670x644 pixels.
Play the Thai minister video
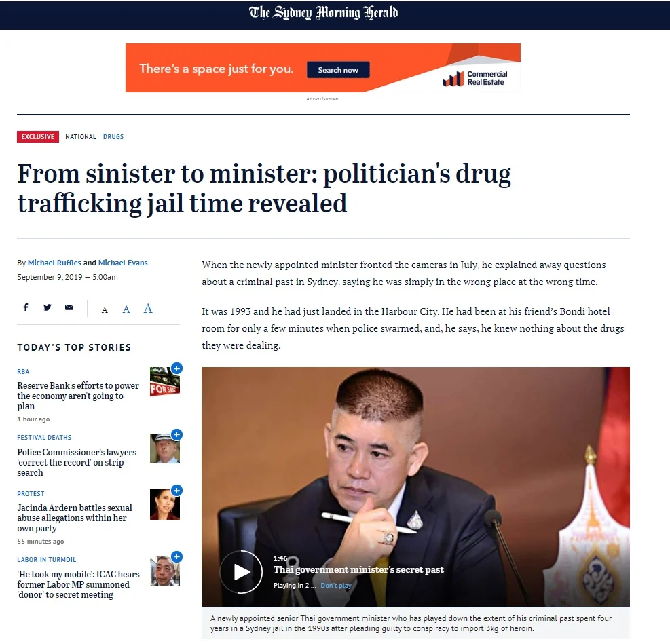click(x=241, y=571)
